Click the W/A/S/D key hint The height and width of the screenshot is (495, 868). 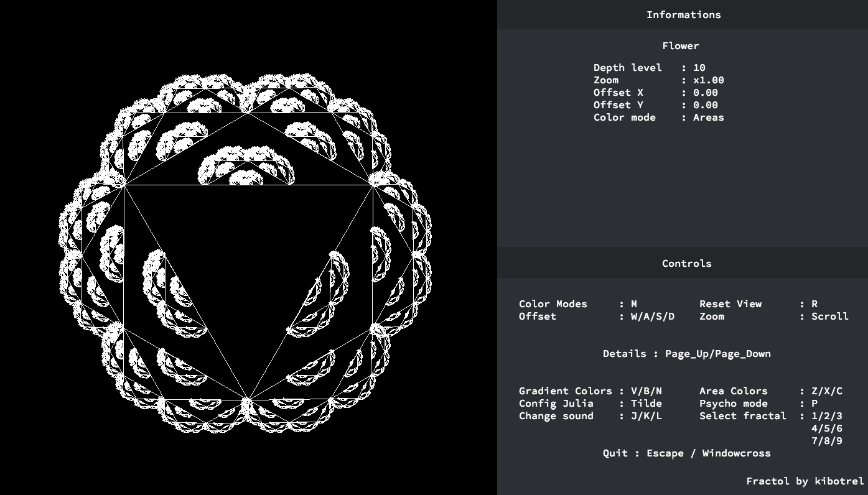click(x=653, y=316)
